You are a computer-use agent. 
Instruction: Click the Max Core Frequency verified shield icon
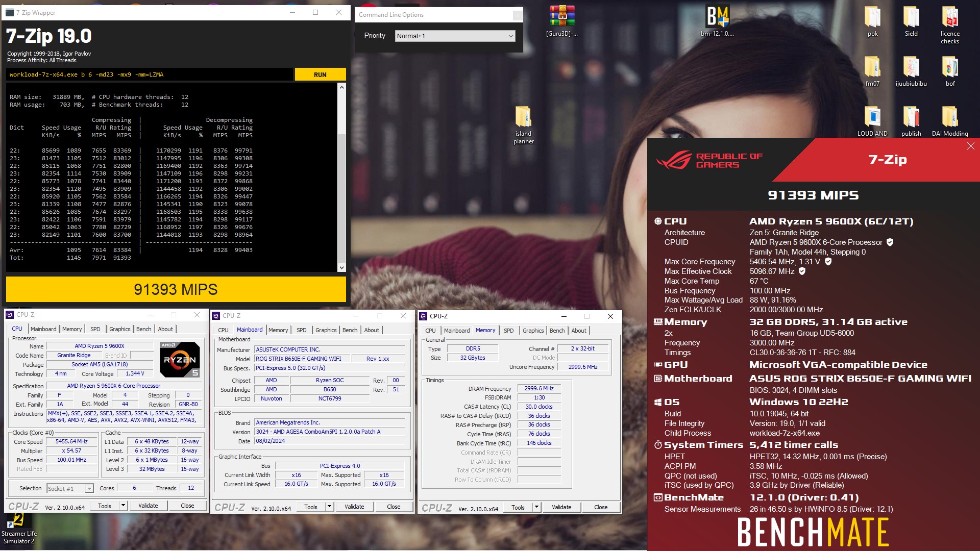[828, 262]
